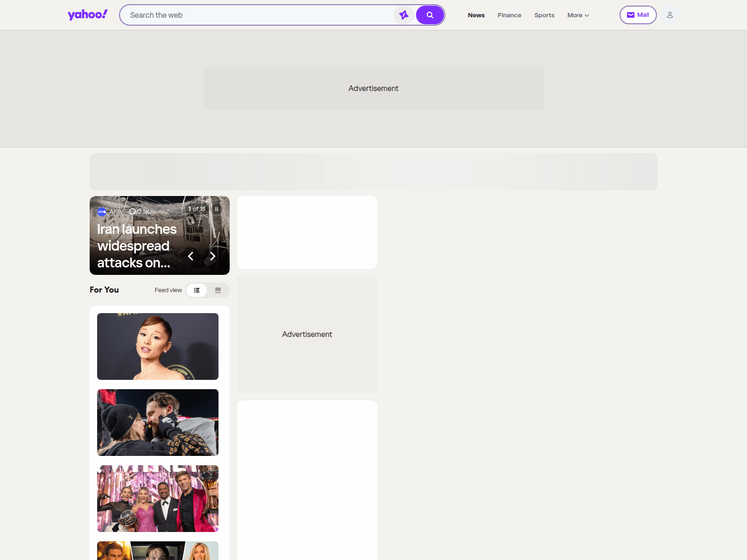Open the AI sparkle search assistant icon

click(x=404, y=15)
